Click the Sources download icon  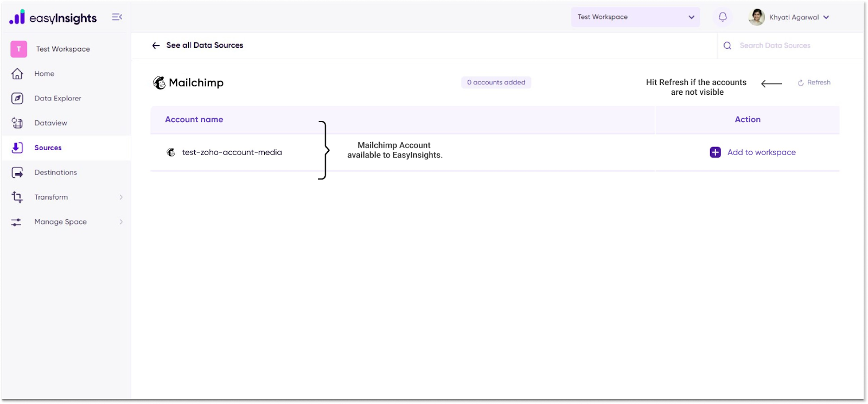coord(17,148)
